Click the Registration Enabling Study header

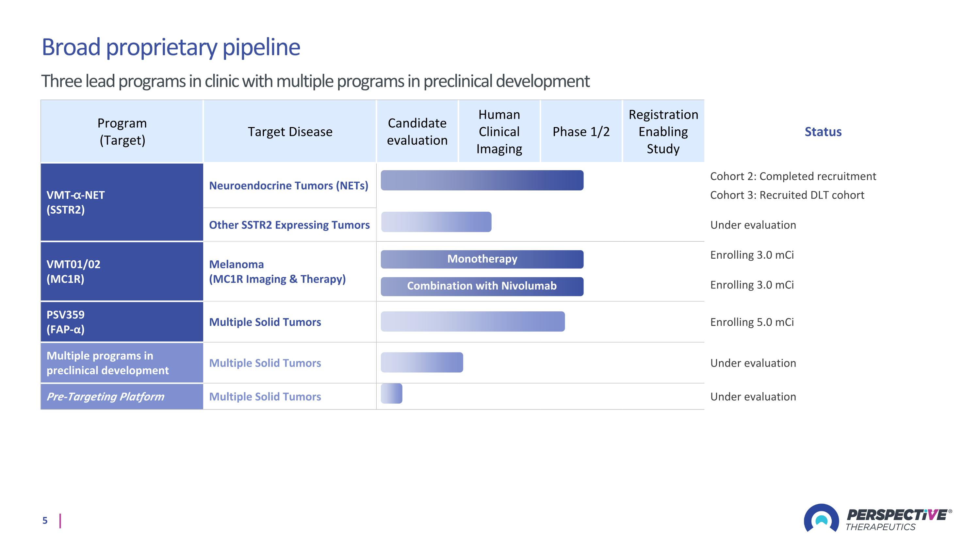click(x=663, y=132)
